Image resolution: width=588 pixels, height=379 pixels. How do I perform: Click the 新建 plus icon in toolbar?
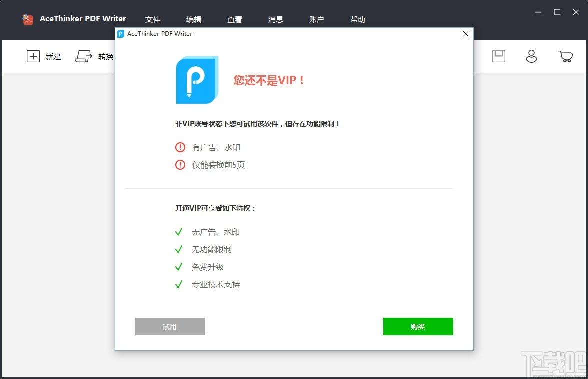33,56
